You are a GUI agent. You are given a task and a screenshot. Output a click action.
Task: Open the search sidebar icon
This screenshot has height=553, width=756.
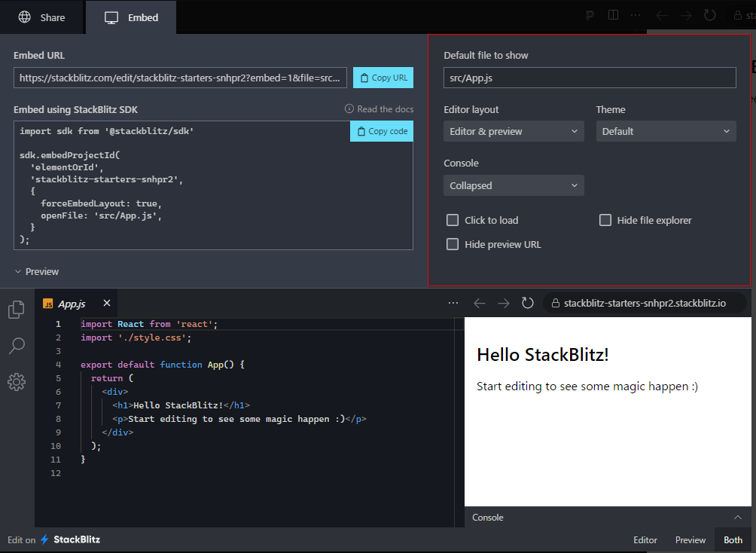[x=17, y=346]
